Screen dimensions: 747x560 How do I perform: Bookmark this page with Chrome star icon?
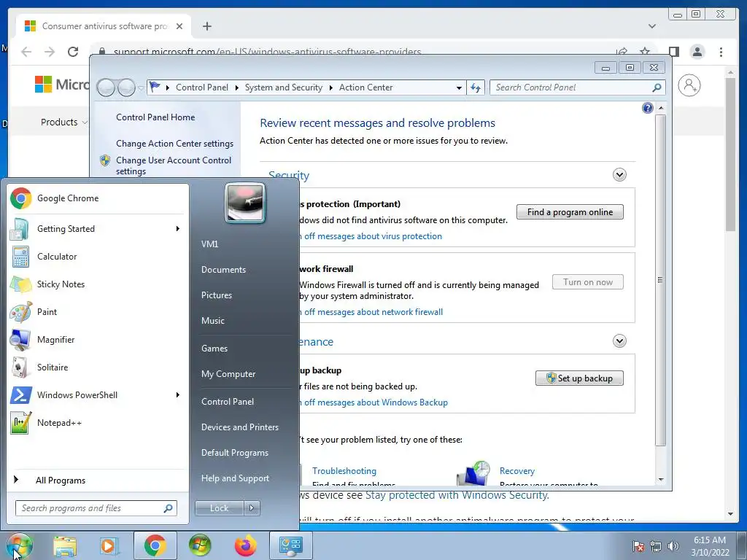(x=645, y=52)
